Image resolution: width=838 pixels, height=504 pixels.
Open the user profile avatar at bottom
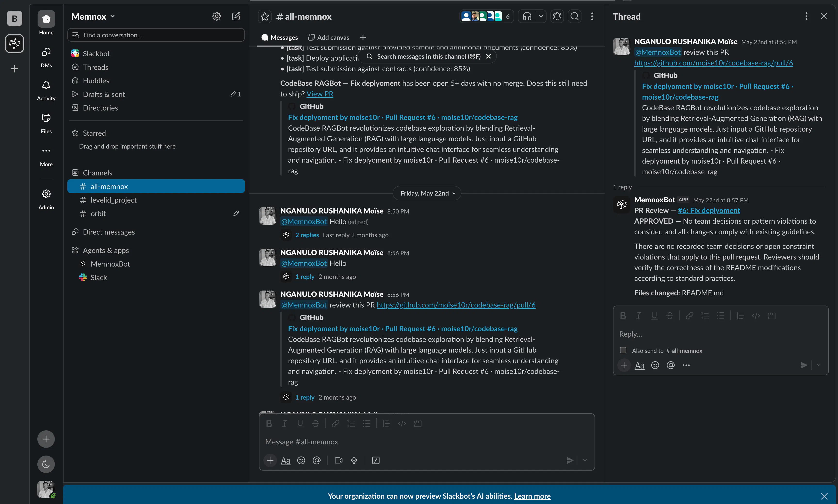coord(46,489)
